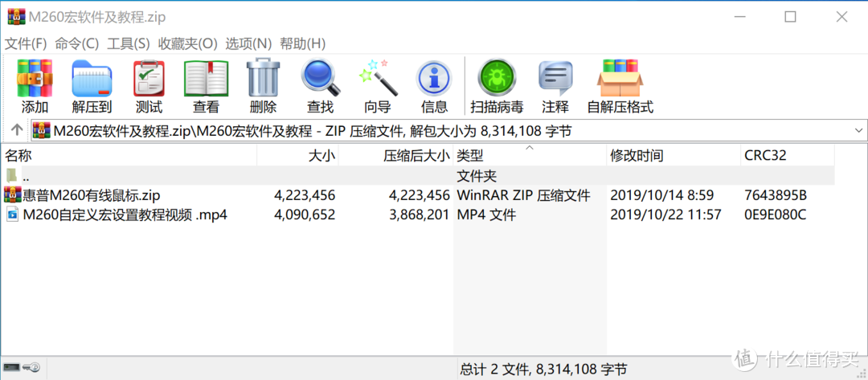Click the modified date 2019/10/14 8:59
This screenshot has height=380, width=868.
[661, 195]
